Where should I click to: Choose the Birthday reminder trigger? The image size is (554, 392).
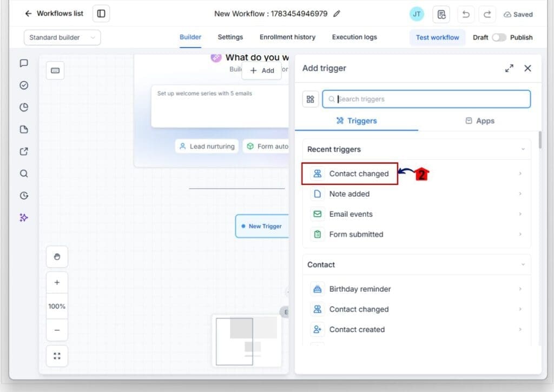417,289
